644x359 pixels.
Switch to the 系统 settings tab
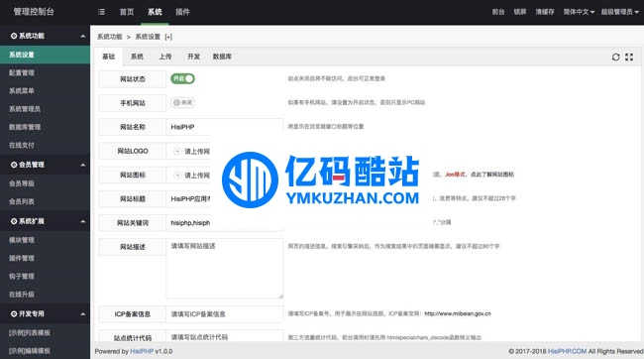[137, 57]
